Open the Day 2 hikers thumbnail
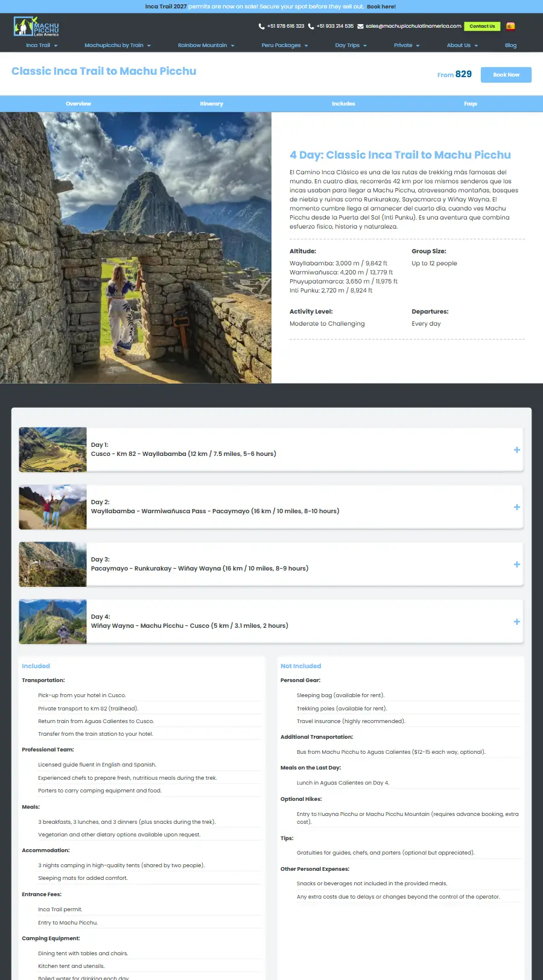The image size is (543, 980). pos(52,507)
